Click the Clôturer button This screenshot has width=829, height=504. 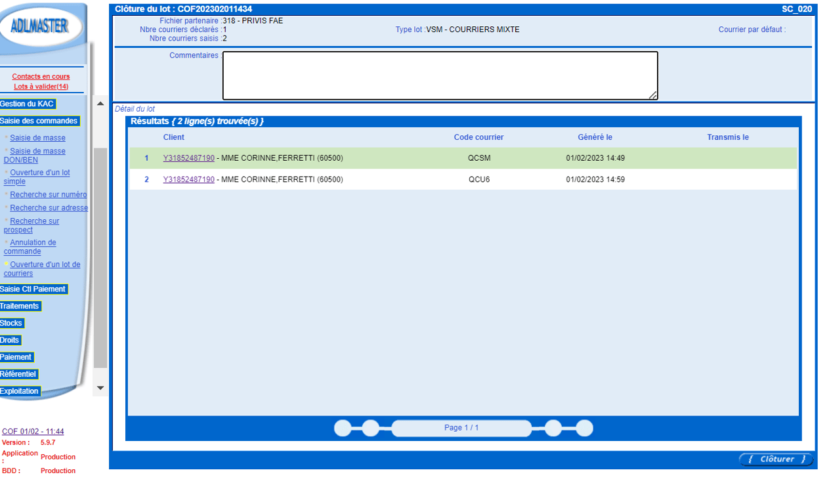(x=776, y=459)
